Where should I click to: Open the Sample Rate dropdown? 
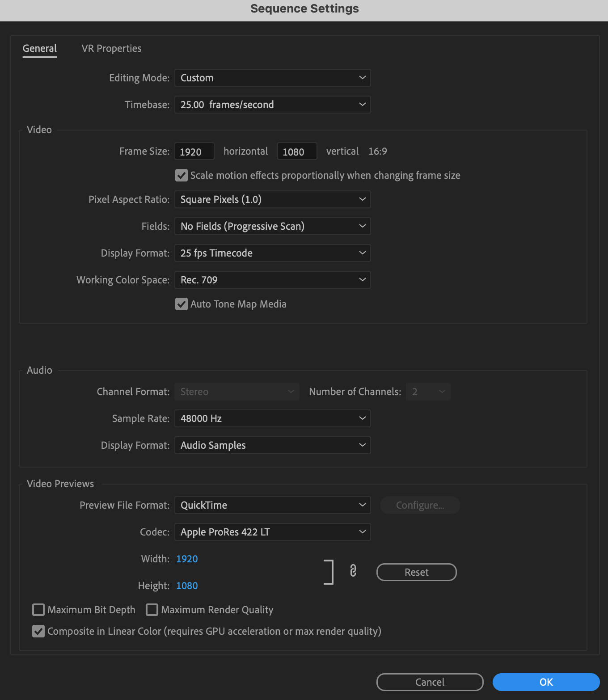[x=272, y=418]
